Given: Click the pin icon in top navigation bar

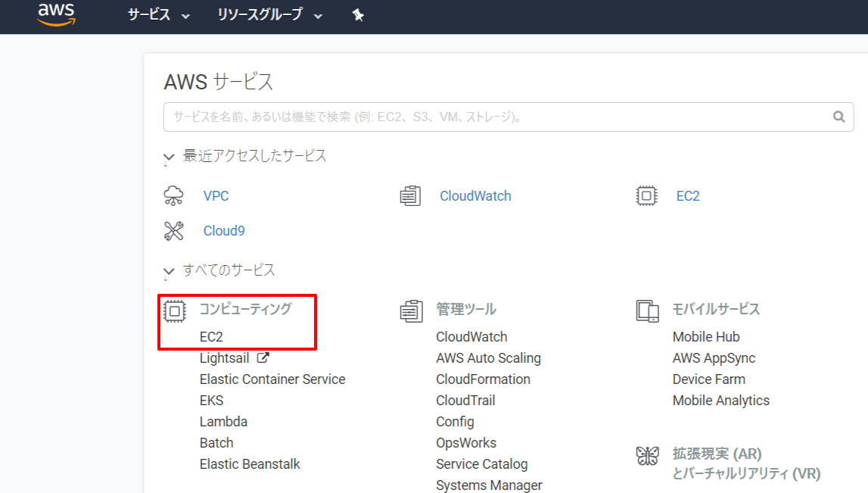Looking at the screenshot, I should [x=358, y=15].
